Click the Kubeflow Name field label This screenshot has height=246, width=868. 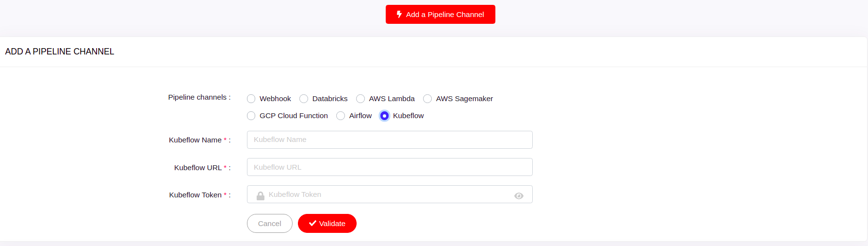[x=195, y=140]
